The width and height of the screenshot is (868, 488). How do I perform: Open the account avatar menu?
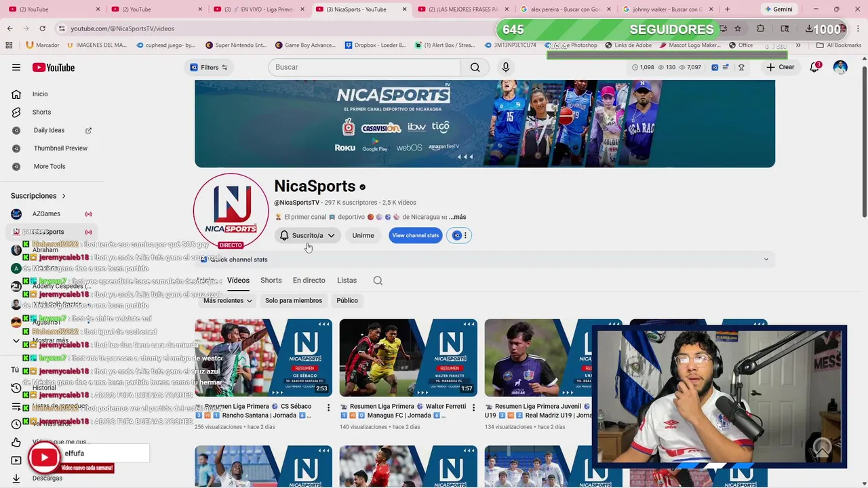point(840,67)
